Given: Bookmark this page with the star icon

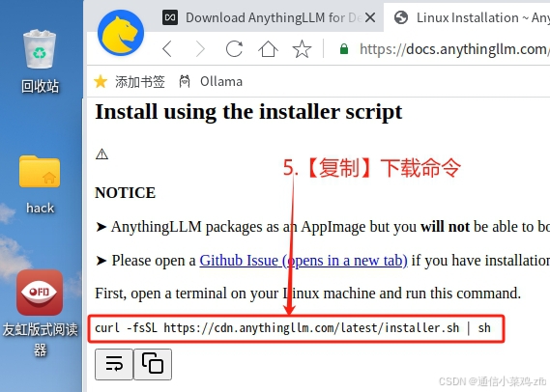Looking at the screenshot, I should pos(302,48).
